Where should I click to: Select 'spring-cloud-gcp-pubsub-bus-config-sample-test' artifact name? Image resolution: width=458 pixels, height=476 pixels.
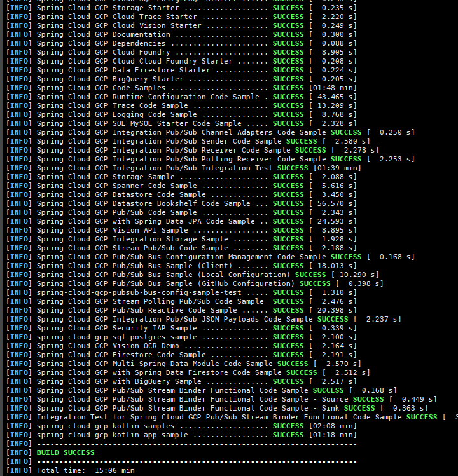pyautogui.click(x=139, y=292)
